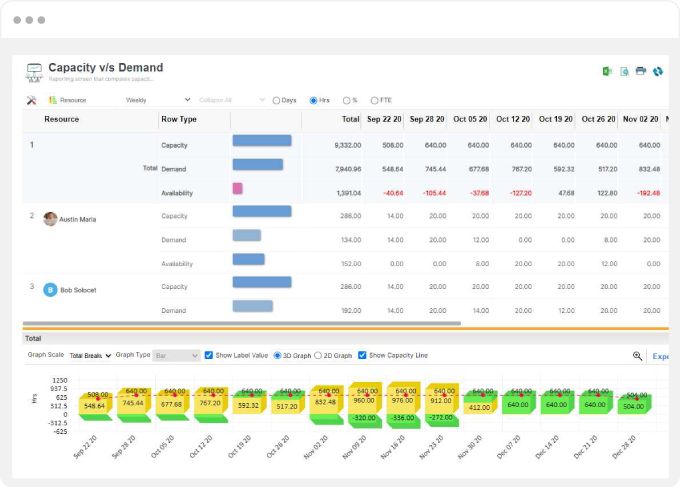Click the Oct 05 20 column header
The height and width of the screenshot is (487, 680).
pyautogui.click(x=470, y=119)
